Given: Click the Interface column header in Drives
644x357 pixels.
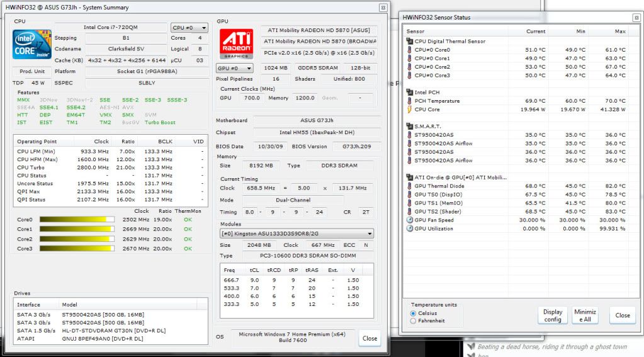Looking at the screenshot, I should 37,305.
